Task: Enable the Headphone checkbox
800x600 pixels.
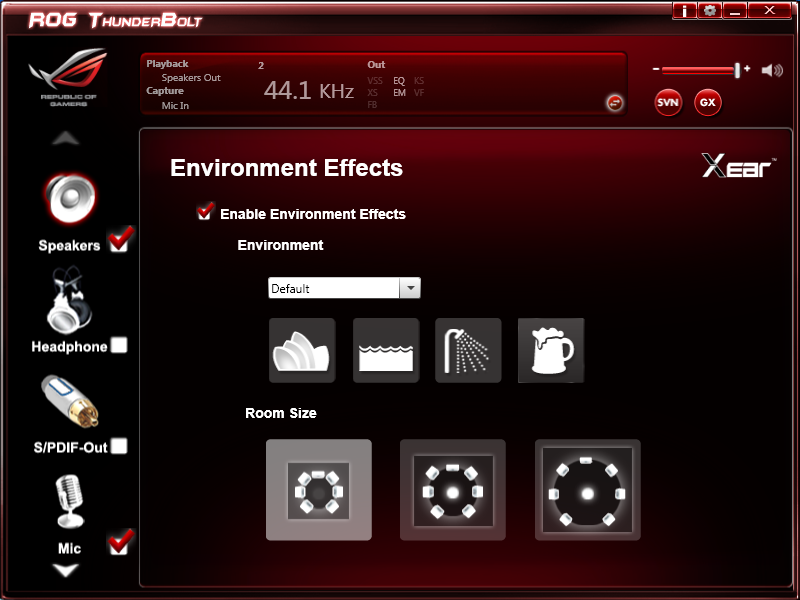Action: click(119, 345)
